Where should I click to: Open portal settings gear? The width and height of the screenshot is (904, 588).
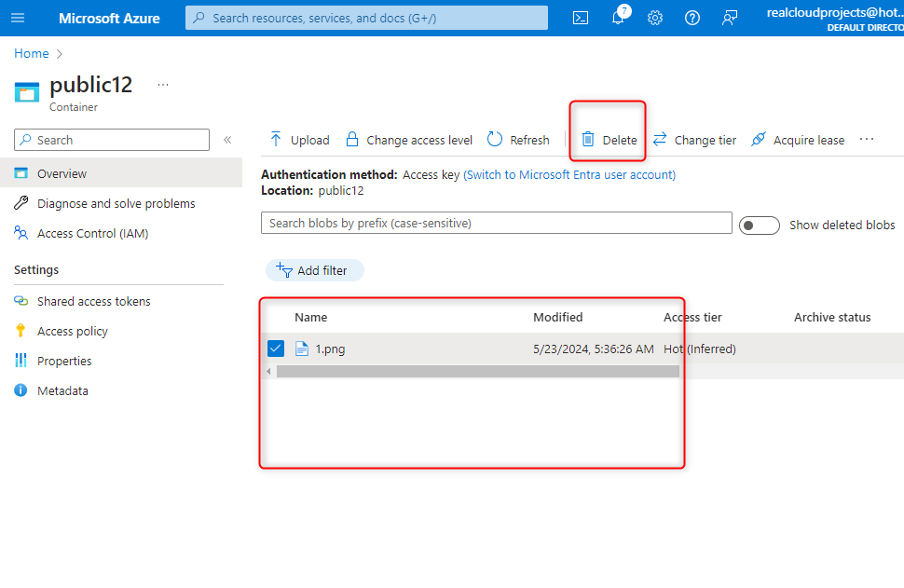(655, 19)
